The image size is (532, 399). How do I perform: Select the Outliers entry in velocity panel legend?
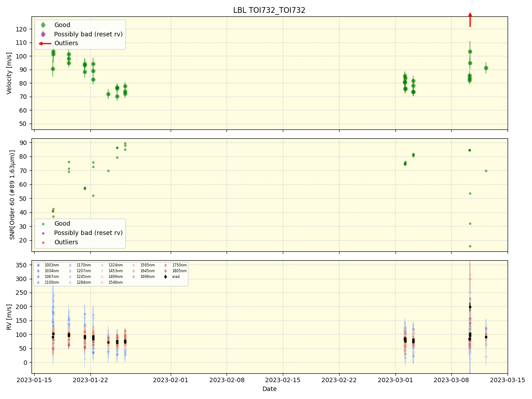[x=66, y=43]
